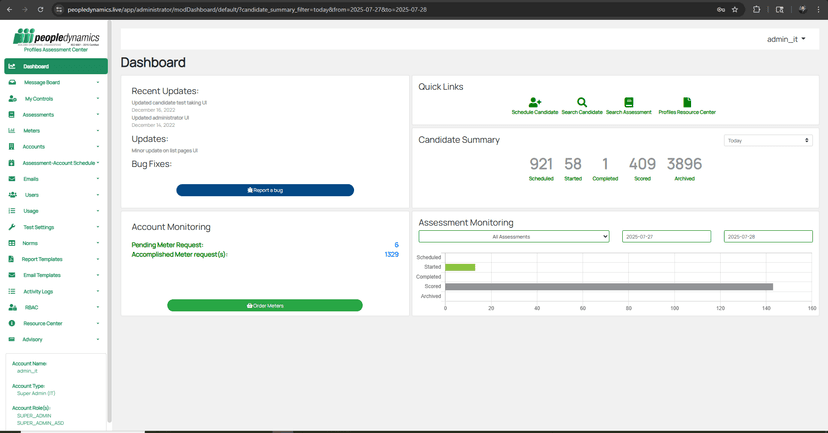
Task: Click the Accomplished Meter requests count 1329
Action: point(392,255)
